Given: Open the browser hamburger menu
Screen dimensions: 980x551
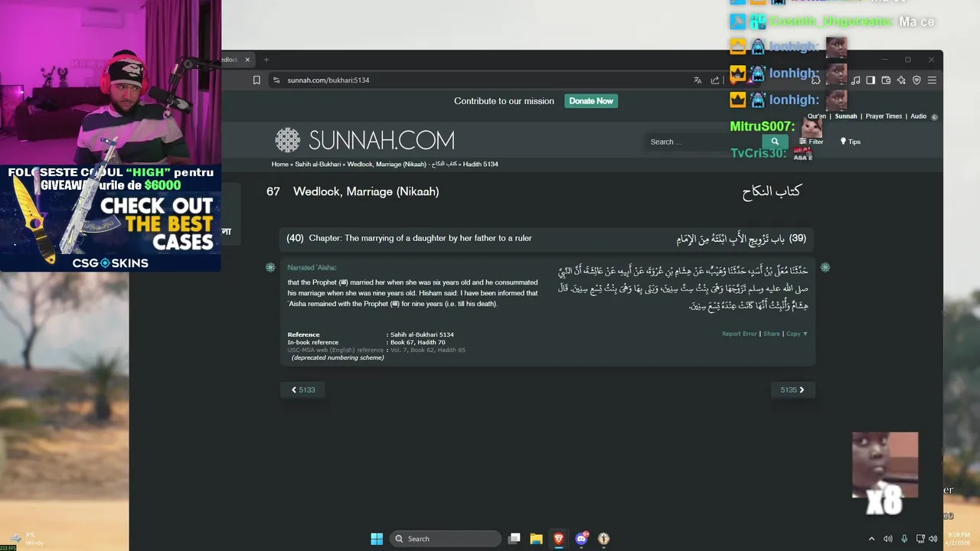Looking at the screenshot, I should pyautogui.click(x=932, y=80).
